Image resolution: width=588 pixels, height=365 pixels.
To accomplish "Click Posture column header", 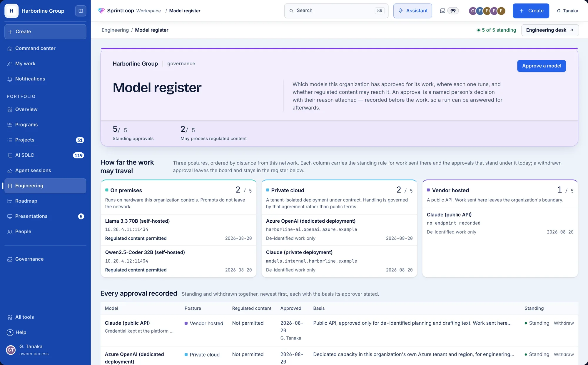I will pos(193,308).
